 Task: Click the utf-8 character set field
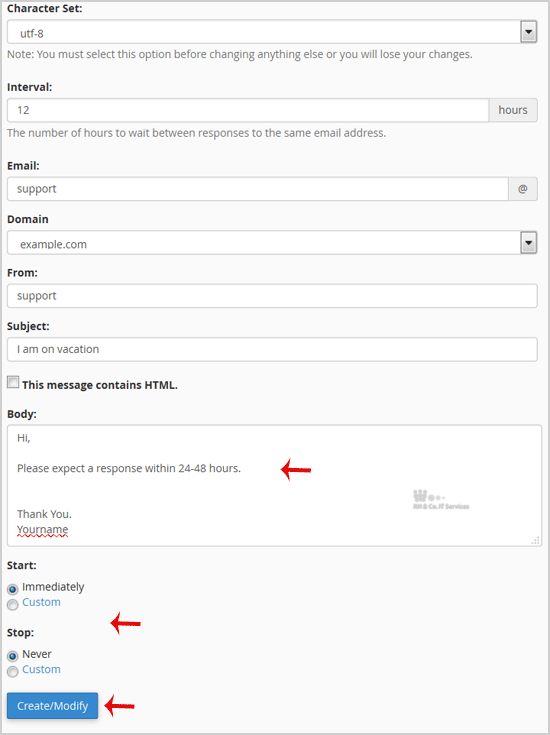click(x=272, y=32)
